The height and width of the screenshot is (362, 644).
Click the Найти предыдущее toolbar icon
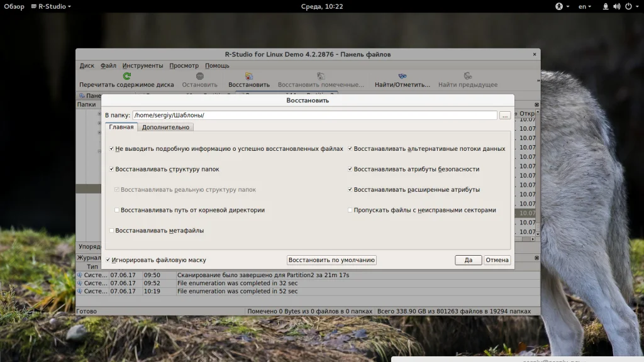point(467,76)
